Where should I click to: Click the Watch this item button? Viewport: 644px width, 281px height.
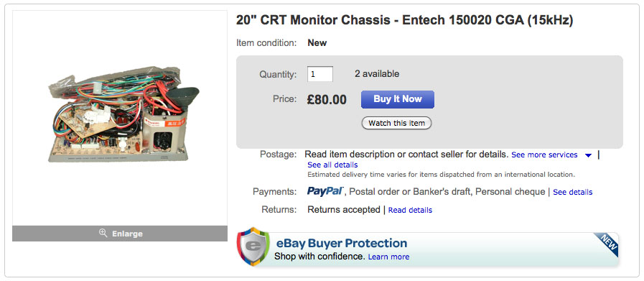[396, 123]
